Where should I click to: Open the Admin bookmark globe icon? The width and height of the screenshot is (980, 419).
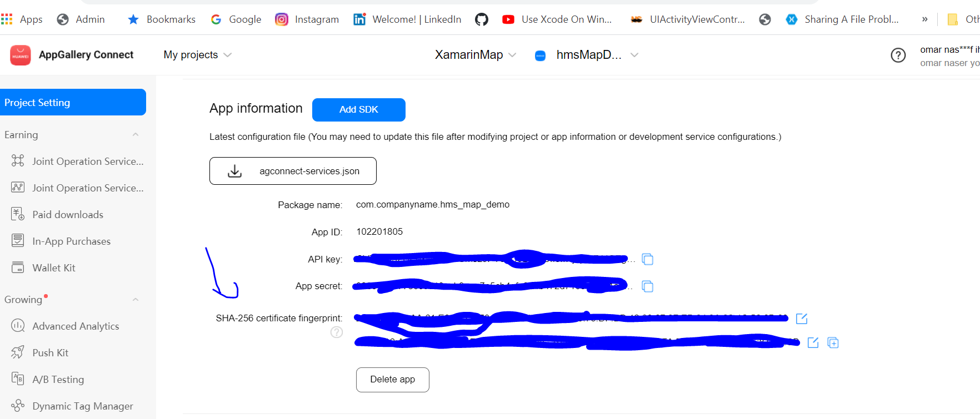click(x=63, y=19)
